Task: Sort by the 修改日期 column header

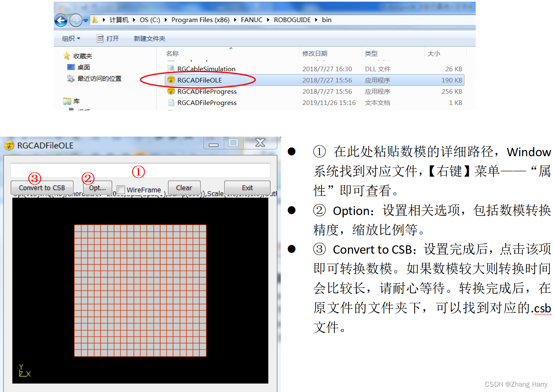Action: tap(315, 53)
